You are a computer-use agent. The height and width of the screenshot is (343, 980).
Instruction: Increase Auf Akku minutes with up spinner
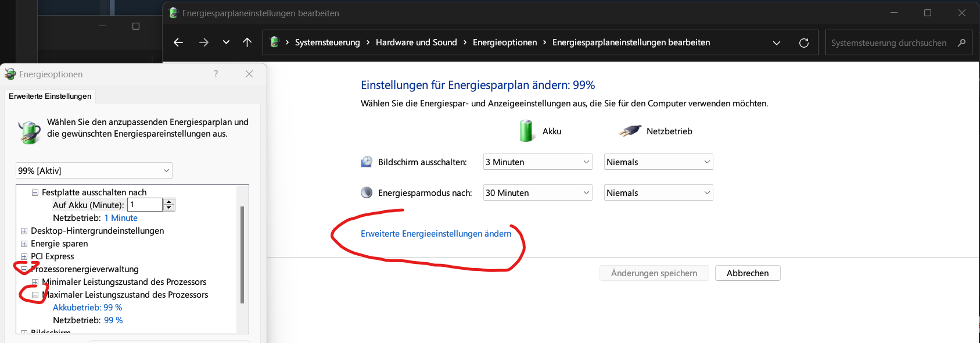coord(169,202)
